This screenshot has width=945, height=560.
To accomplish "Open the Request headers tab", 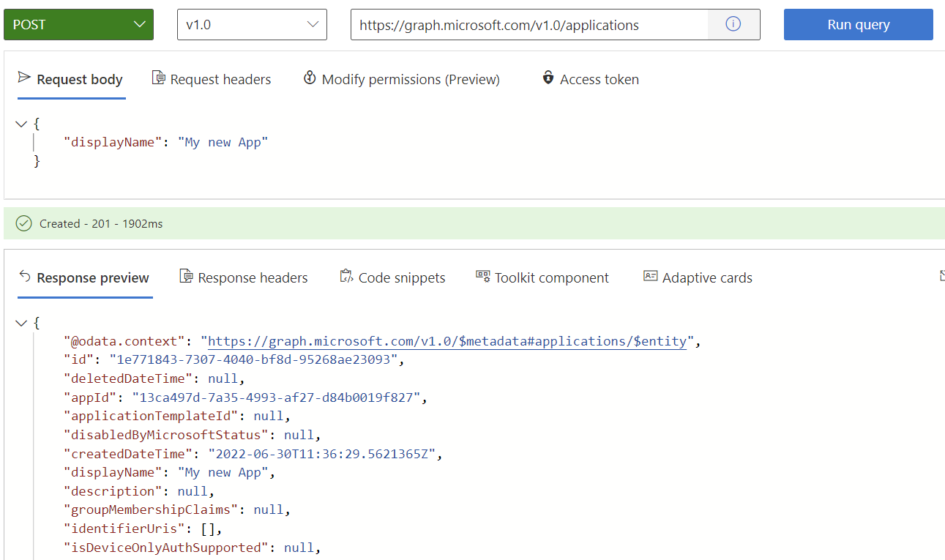I will [212, 80].
